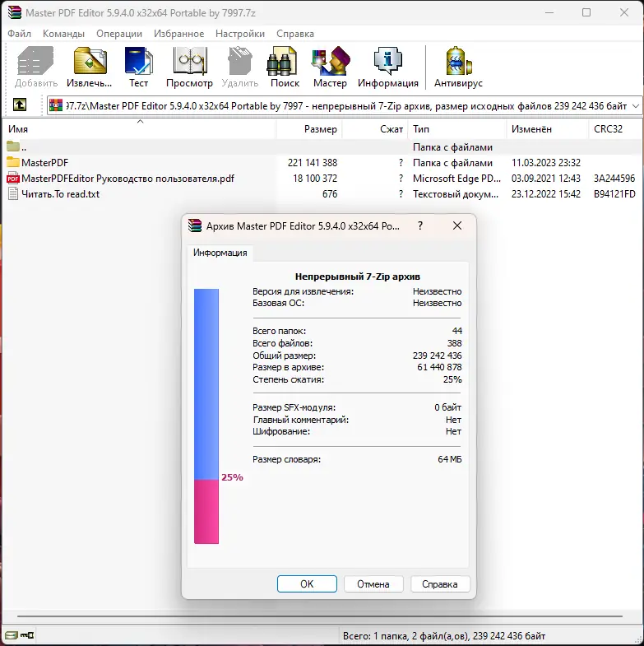Click the Общий размер value 239 242 436
This screenshot has width=644, height=646.
(437, 356)
